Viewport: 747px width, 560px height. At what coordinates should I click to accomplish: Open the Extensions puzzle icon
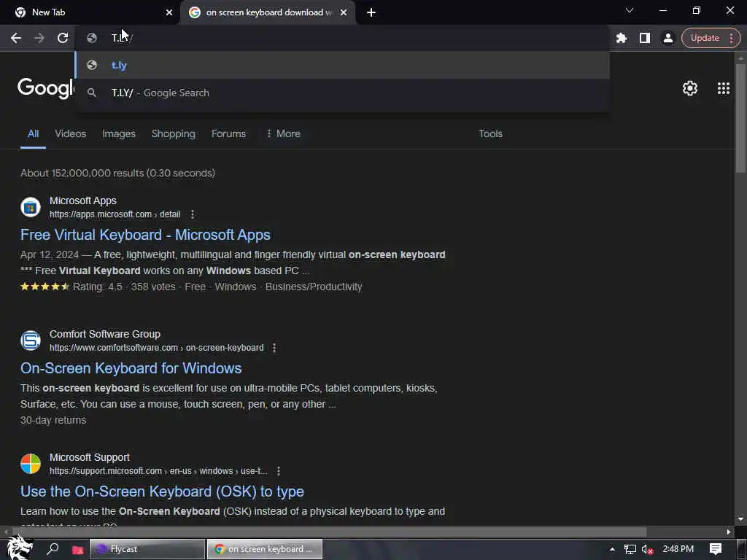[622, 38]
